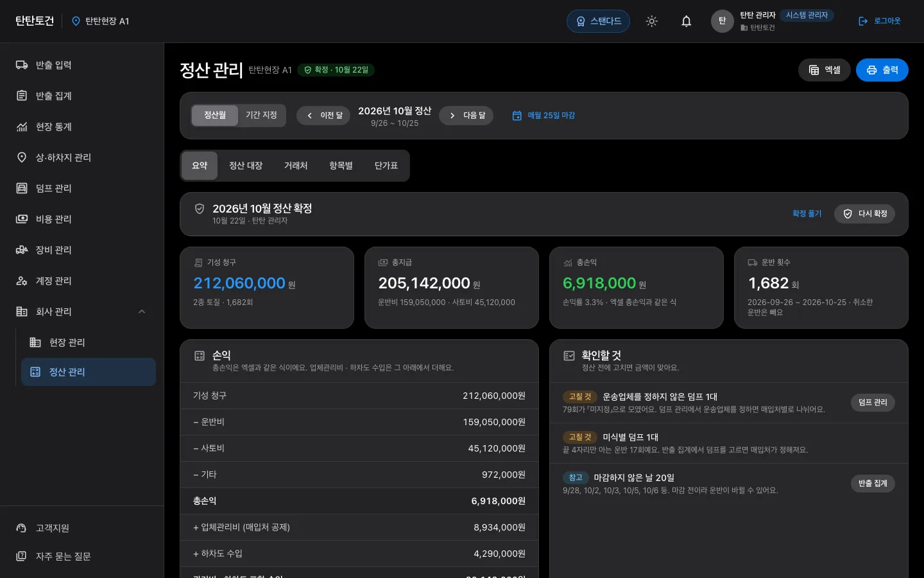Click the location pin icon beside 탄탄현장 A1
Screen dimensions: 924x578
(76, 21)
